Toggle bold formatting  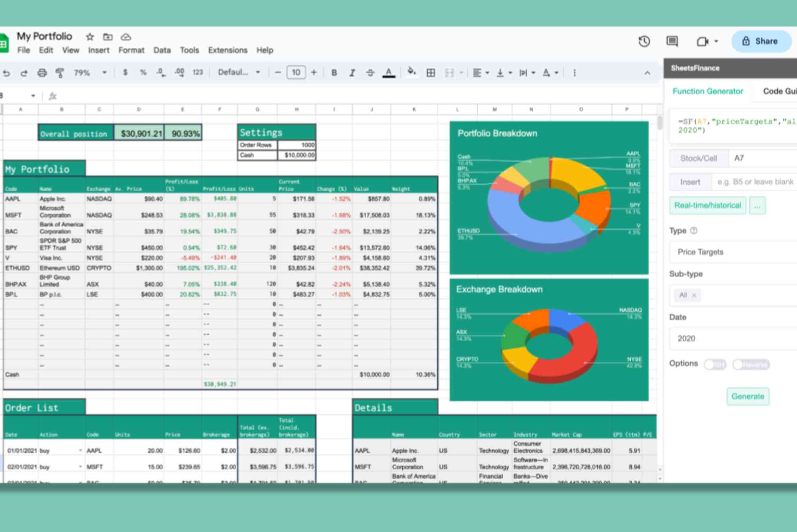[334, 73]
